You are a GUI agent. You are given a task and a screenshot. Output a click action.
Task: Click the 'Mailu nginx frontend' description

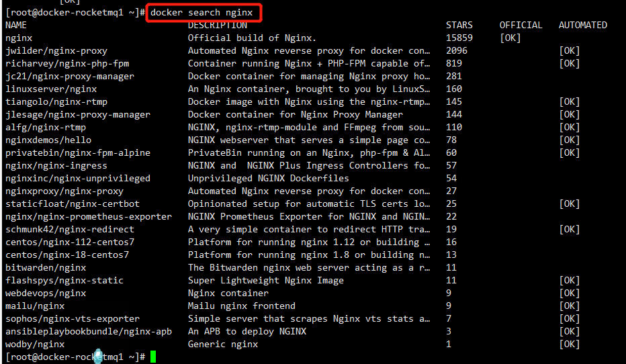click(x=242, y=306)
